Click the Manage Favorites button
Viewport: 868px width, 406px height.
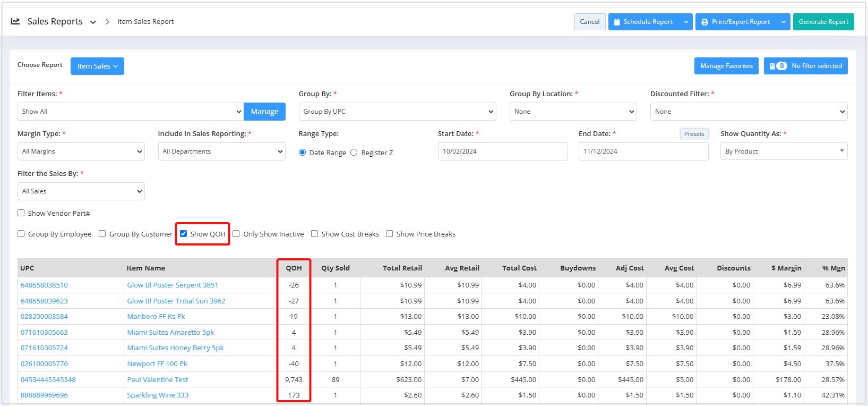726,66
